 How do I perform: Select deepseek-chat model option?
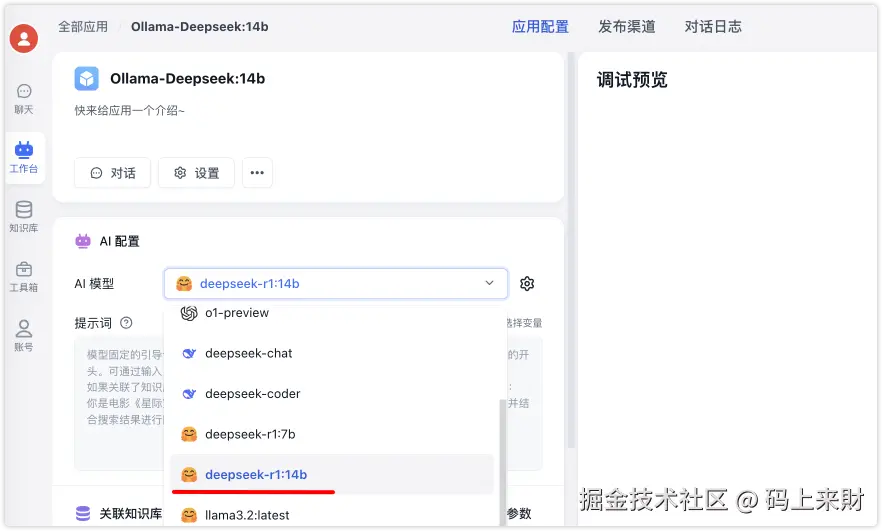coord(332,353)
